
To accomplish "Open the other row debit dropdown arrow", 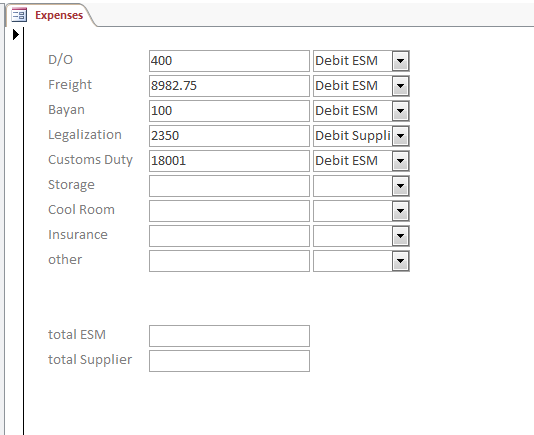I will 400,261.
